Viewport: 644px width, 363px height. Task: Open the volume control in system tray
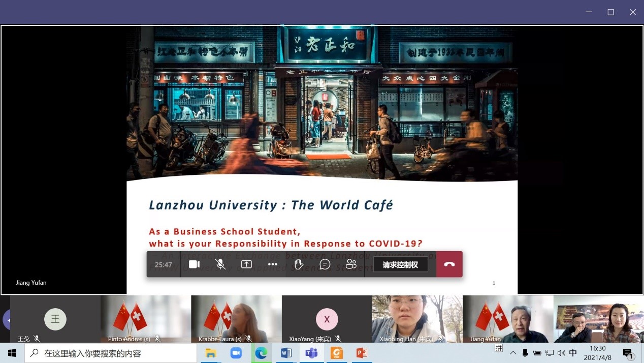pos(561,353)
